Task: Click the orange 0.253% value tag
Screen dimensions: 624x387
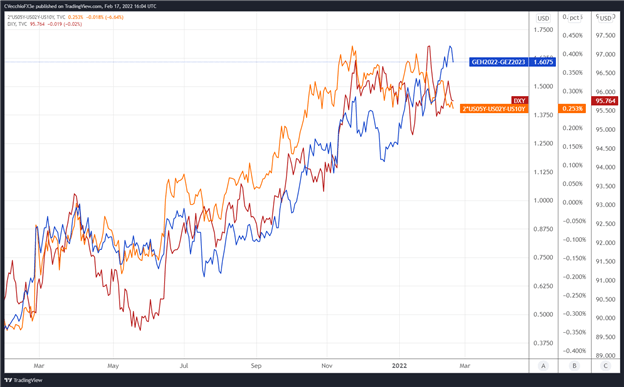Action: tap(572, 109)
